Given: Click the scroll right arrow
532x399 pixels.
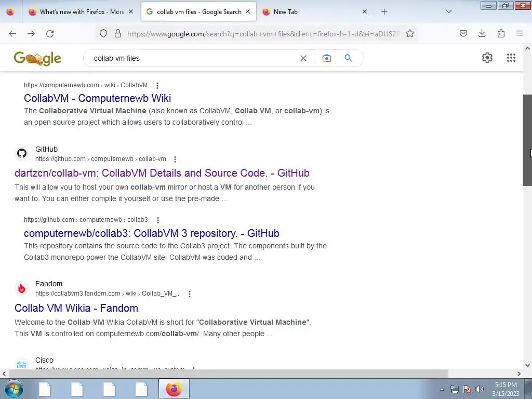Looking at the screenshot, I should 519,374.
